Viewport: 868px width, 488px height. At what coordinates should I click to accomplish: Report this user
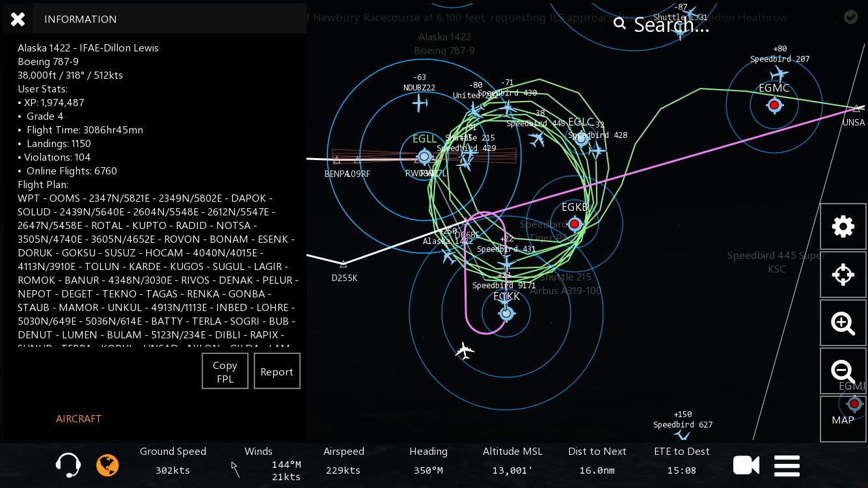tap(277, 372)
